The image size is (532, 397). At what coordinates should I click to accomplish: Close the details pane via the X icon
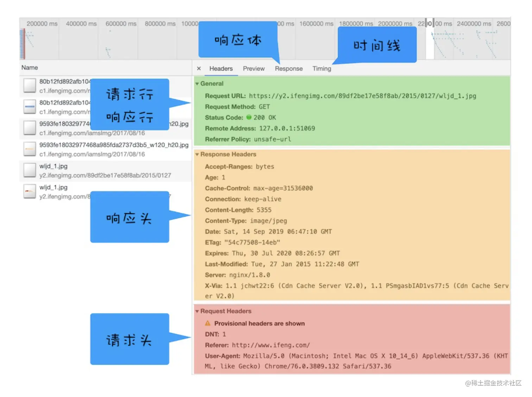(199, 68)
